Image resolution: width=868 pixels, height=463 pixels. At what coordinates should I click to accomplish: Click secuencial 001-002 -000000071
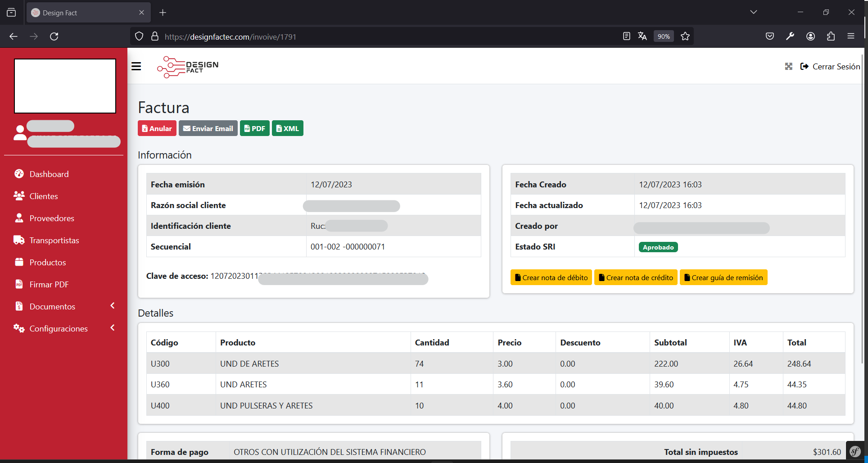coord(348,247)
